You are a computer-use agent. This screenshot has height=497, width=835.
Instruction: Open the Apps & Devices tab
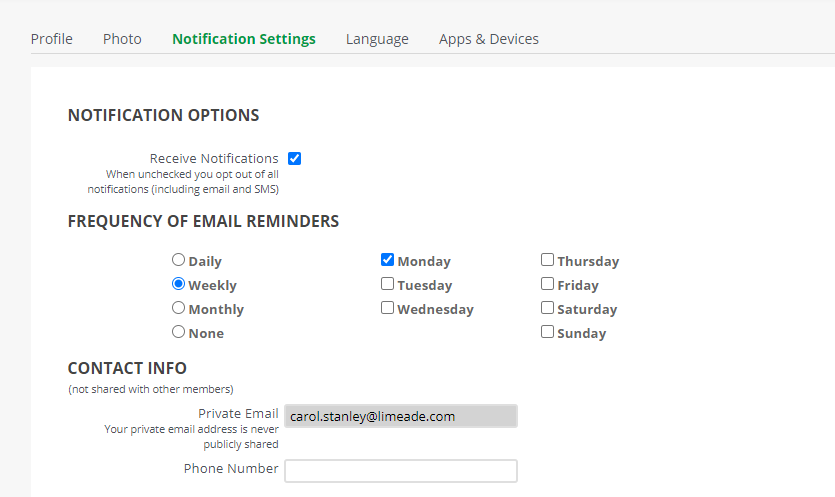coord(489,39)
